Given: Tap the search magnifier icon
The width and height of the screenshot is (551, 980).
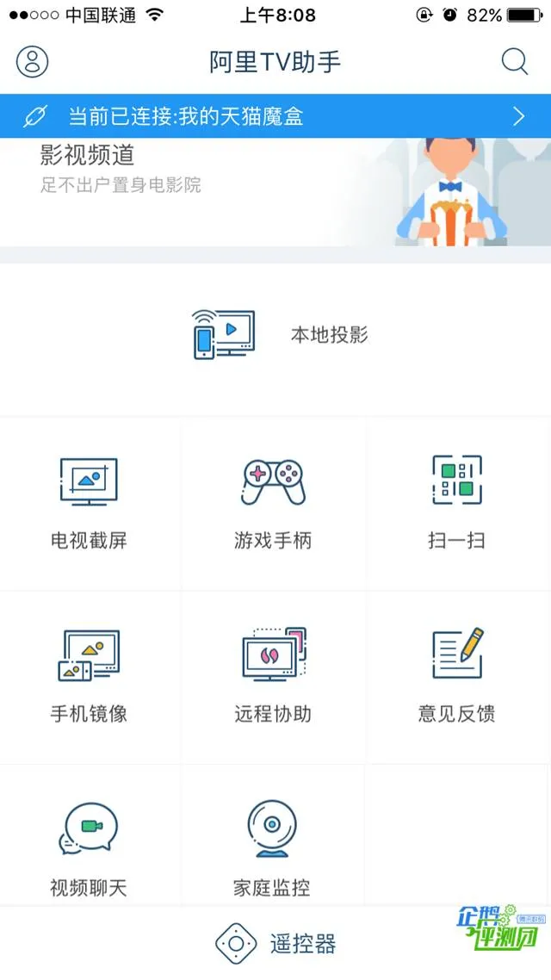Looking at the screenshot, I should click(515, 61).
